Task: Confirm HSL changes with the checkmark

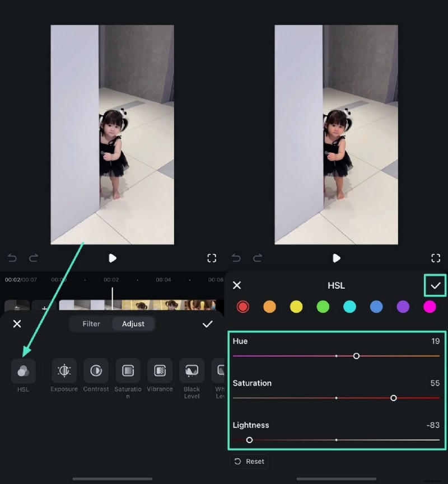Action: coord(435,285)
